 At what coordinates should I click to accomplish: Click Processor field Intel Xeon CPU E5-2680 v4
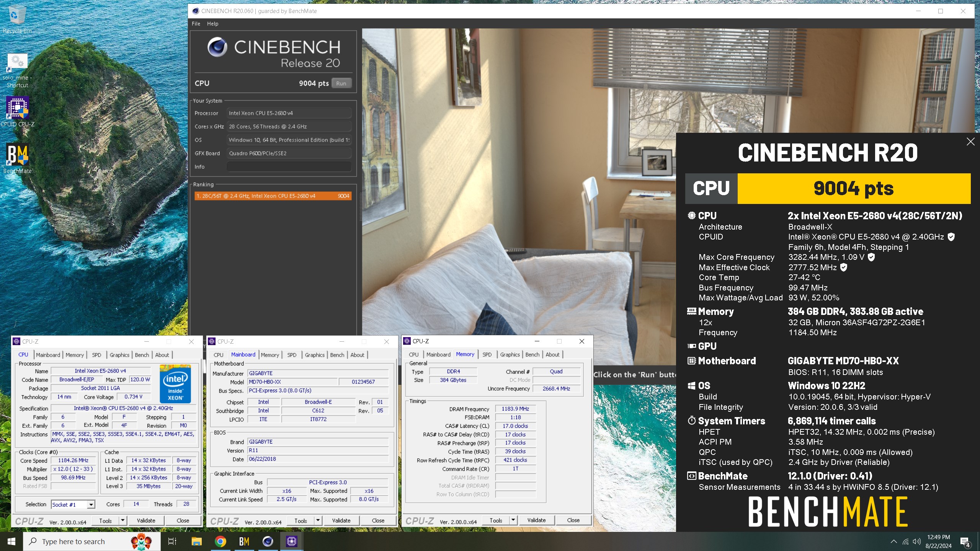(x=289, y=113)
